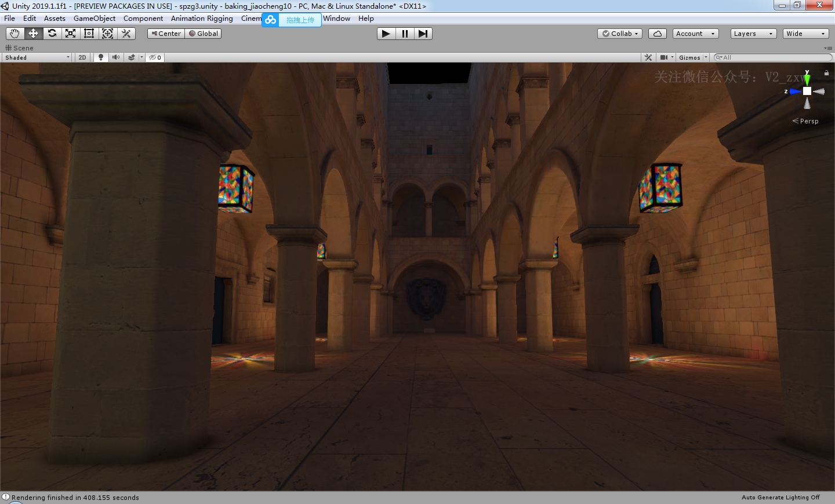Open the cloud Services button
835x504 pixels.
coord(658,34)
